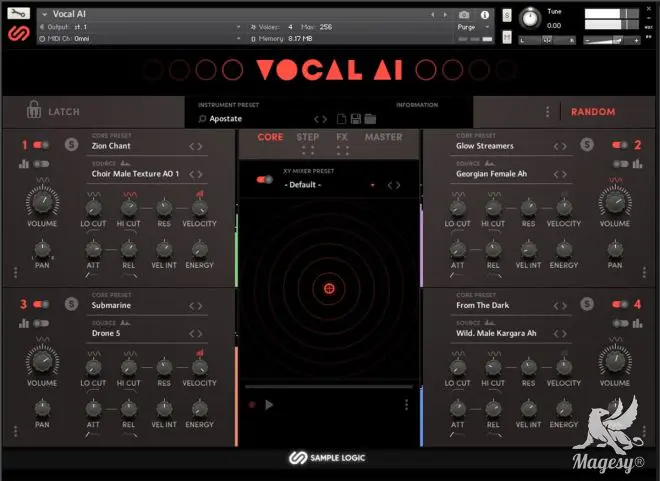Click the LATCH button label
The width and height of the screenshot is (660, 481).
pos(64,112)
